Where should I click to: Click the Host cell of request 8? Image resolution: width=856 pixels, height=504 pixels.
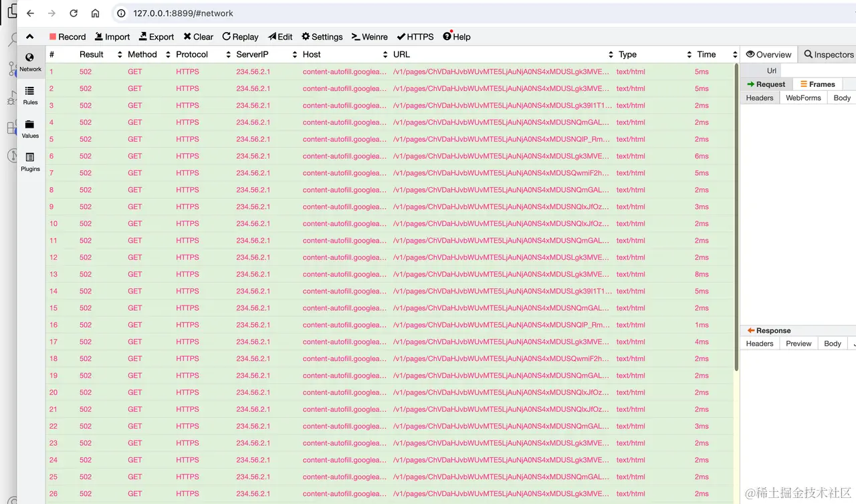click(344, 190)
